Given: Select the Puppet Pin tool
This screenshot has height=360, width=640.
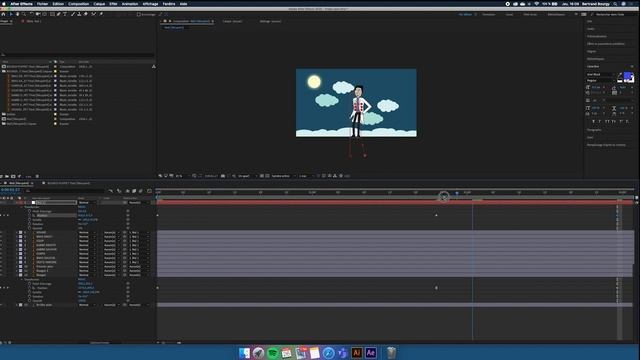Looking at the screenshot, I should (x=101, y=14).
